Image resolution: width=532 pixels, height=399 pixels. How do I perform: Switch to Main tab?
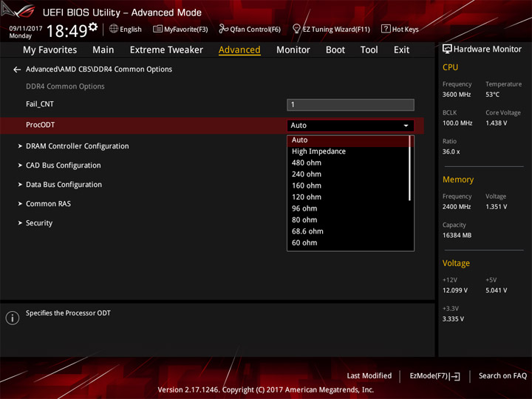click(x=103, y=50)
